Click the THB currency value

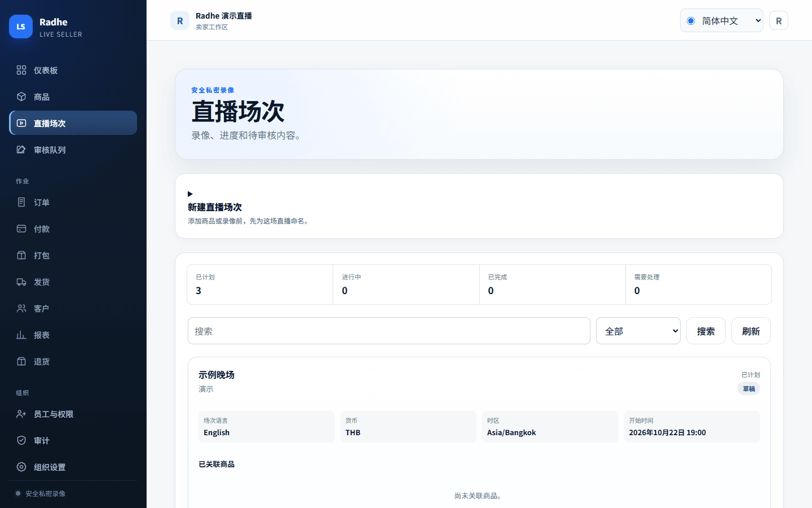pos(353,432)
